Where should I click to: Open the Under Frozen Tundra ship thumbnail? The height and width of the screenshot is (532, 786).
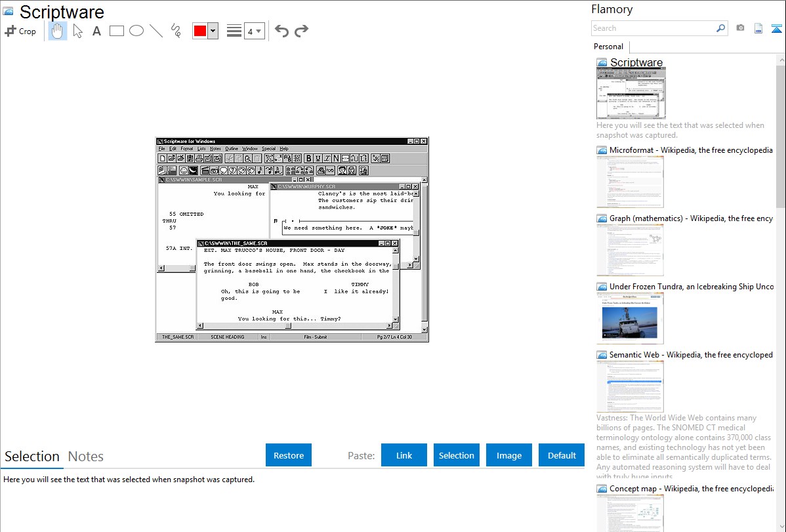coord(630,318)
